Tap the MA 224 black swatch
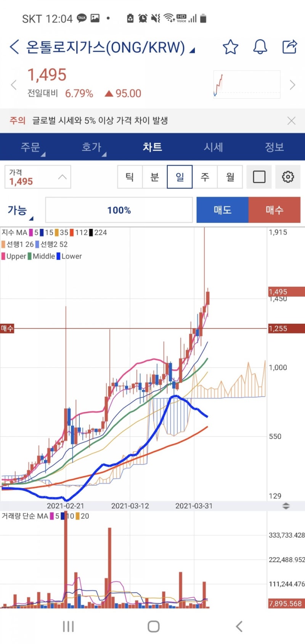 (91, 233)
